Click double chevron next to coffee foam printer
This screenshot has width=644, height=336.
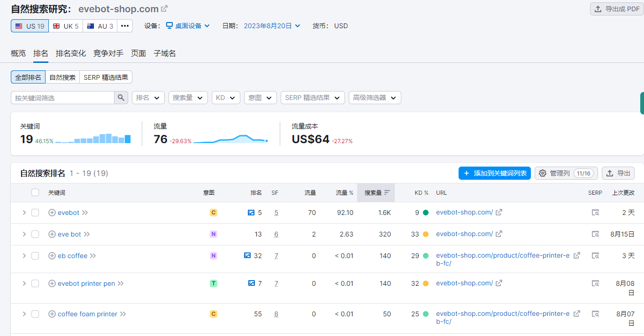tap(123, 314)
